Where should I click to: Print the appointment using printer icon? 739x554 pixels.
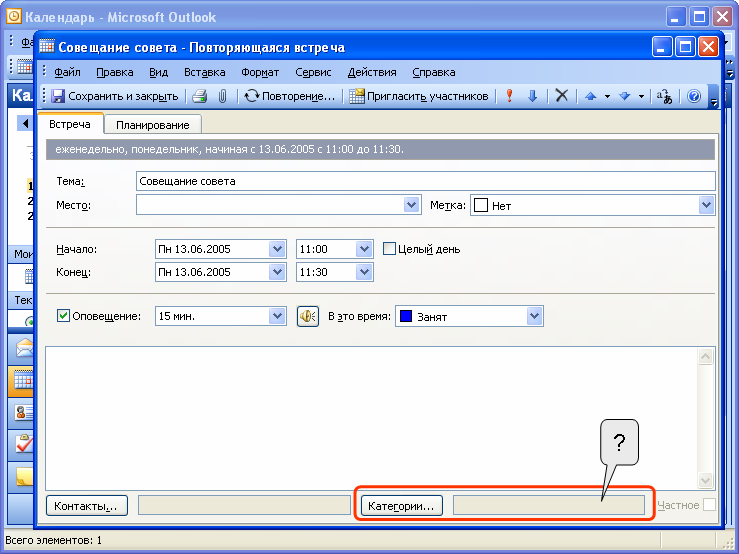pyautogui.click(x=199, y=96)
